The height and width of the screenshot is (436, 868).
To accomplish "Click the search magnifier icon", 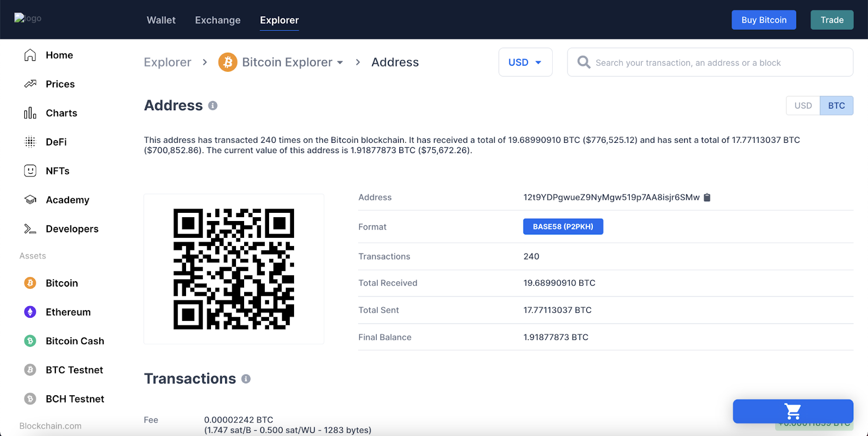I will (584, 62).
